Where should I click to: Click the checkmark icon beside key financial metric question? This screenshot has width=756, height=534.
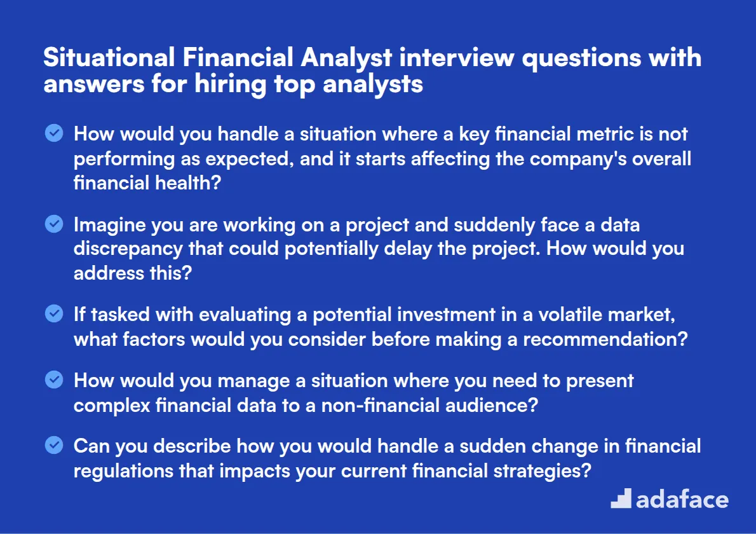coord(54,133)
